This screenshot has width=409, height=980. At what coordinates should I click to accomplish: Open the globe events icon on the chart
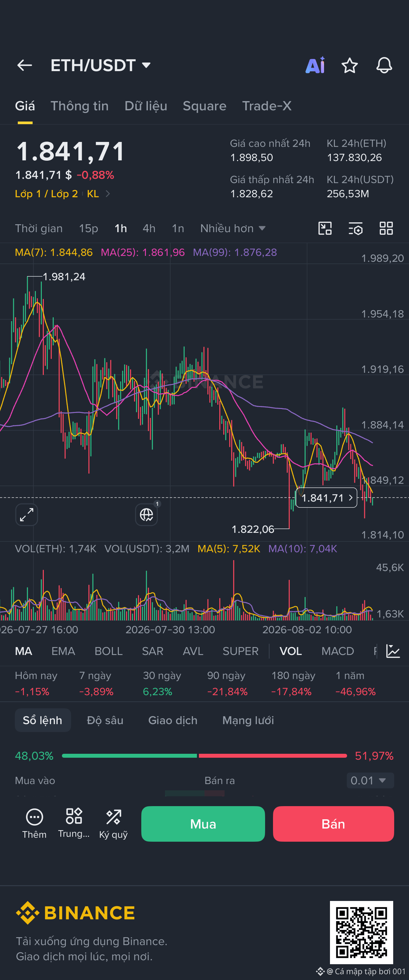(x=147, y=515)
